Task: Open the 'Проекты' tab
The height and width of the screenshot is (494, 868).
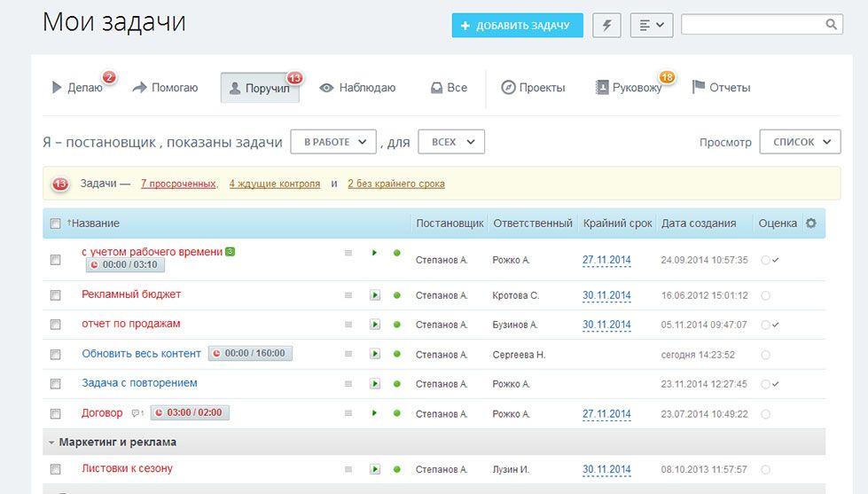Action: pos(533,88)
